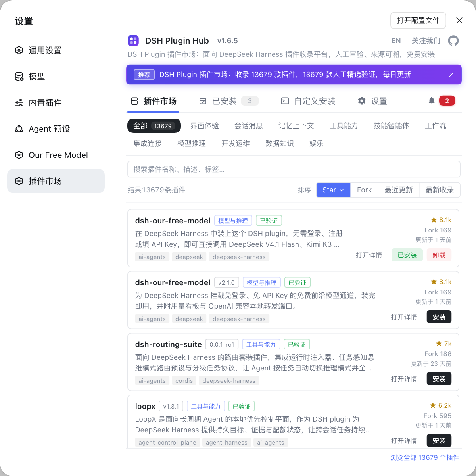The height and width of the screenshot is (476, 476).
Task: Open the Star sort dropdown
Action: [x=333, y=190]
